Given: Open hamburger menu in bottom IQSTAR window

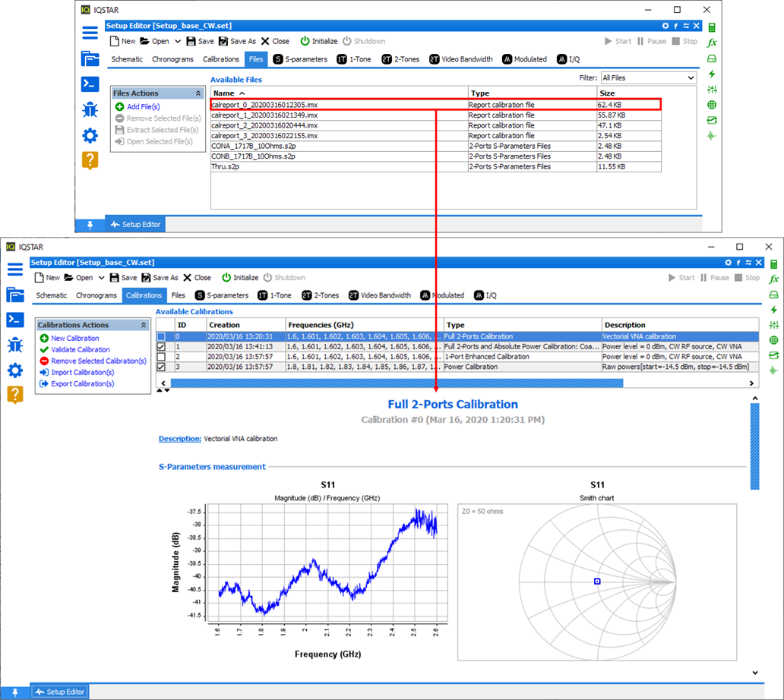Looking at the screenshot, I should coord(15,270).
